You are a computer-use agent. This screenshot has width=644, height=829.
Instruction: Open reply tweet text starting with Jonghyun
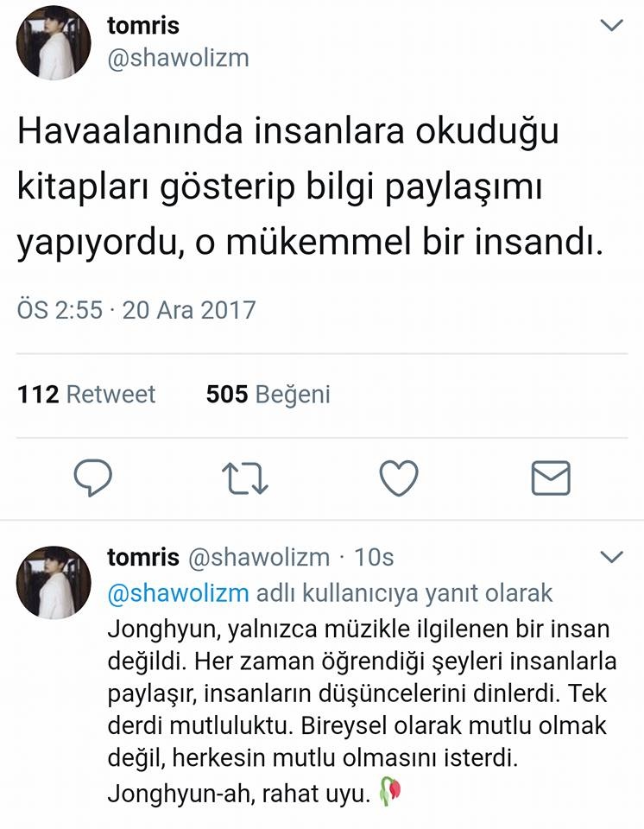coord(363,712)
